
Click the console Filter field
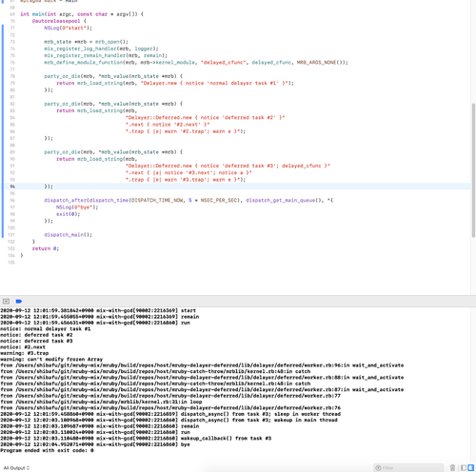point(408,468)
